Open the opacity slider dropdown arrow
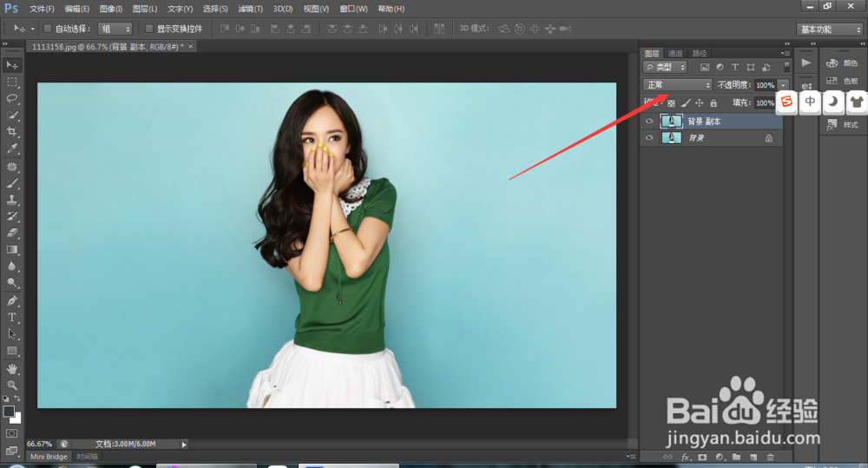Screen dimensions: 868x468 (x=783, y=85)
